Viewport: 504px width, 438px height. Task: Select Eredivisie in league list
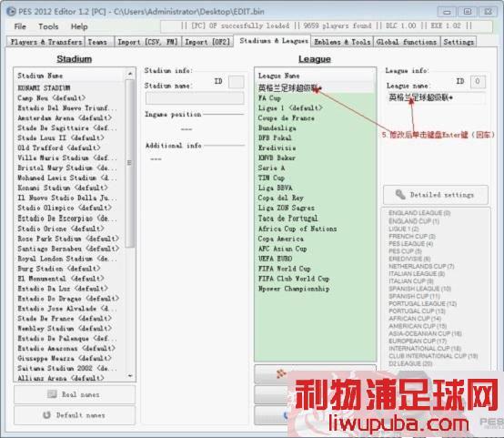(x=316, y=148)
